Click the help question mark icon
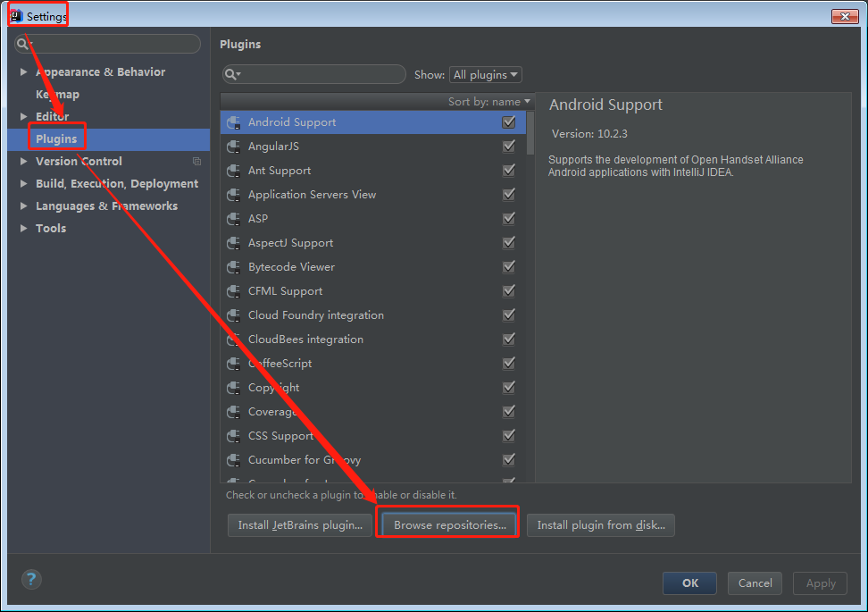 tap(31, 579)
